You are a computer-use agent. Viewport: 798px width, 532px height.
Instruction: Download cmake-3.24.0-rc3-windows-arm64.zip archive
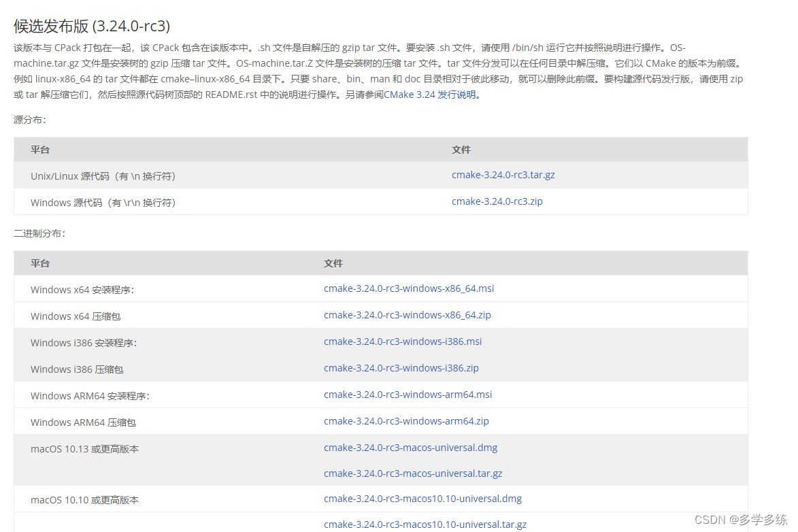[x=406, y=421]
